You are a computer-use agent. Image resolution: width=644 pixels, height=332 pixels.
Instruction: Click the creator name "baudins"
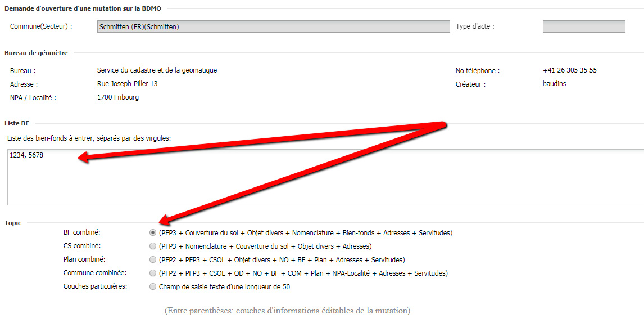[x=554, y=84]
